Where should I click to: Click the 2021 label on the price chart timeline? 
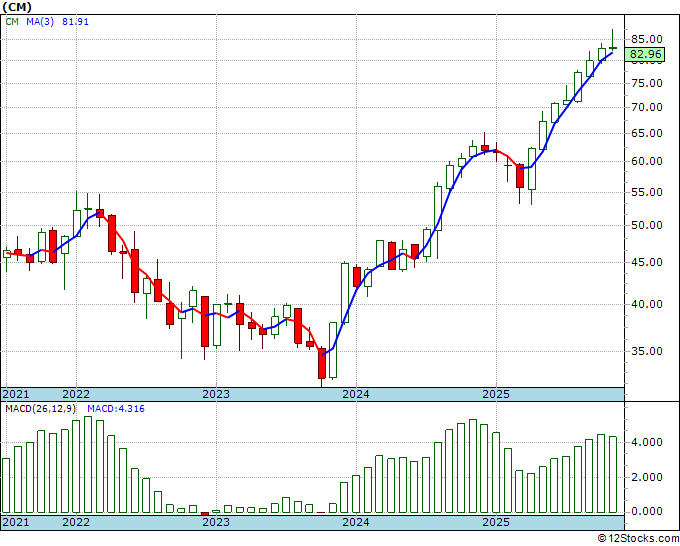coord(16,394)
